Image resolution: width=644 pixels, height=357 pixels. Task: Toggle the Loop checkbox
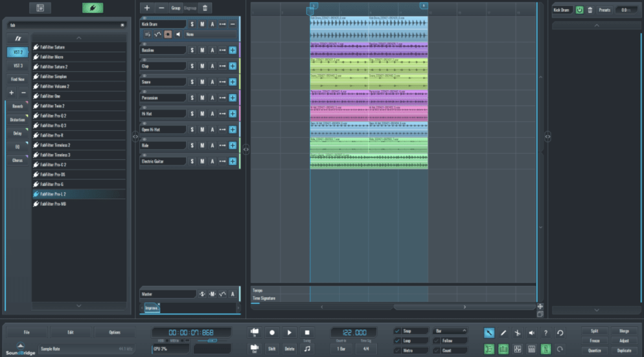[397, 341]
